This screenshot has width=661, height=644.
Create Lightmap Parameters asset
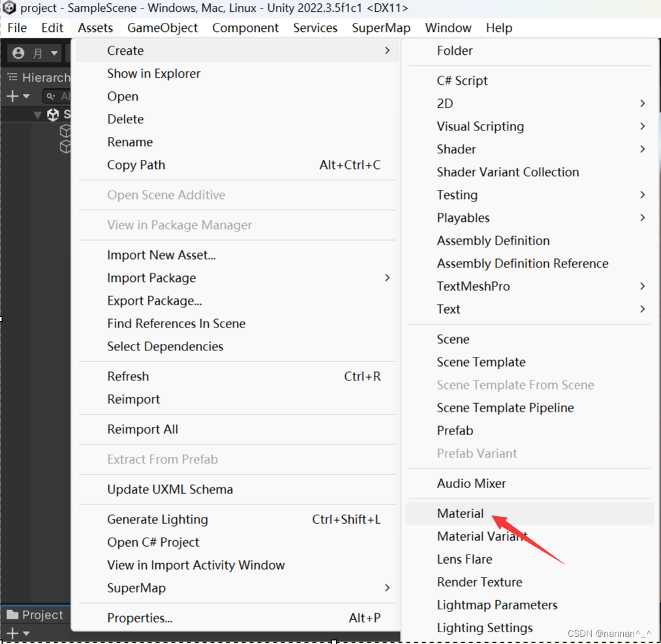(530, 605)
